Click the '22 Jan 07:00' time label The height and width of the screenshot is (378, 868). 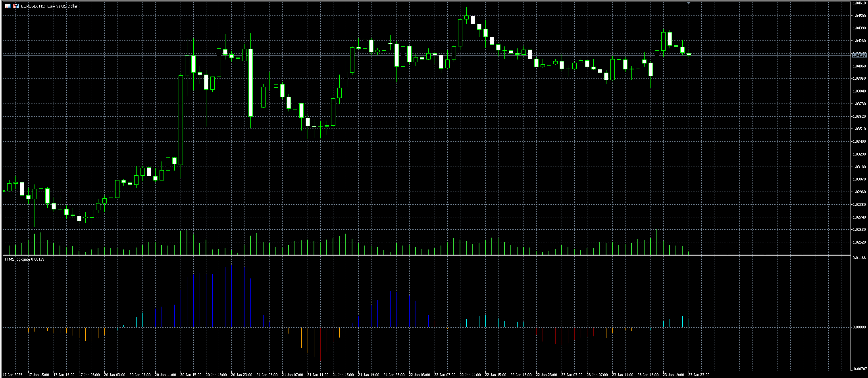tap(445, 375)
